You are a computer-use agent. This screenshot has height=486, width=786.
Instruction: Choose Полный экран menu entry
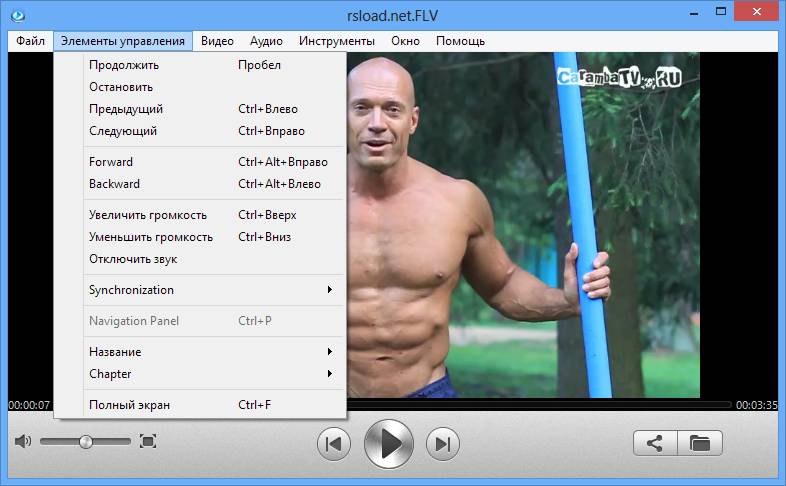click(x=200, y=405)
